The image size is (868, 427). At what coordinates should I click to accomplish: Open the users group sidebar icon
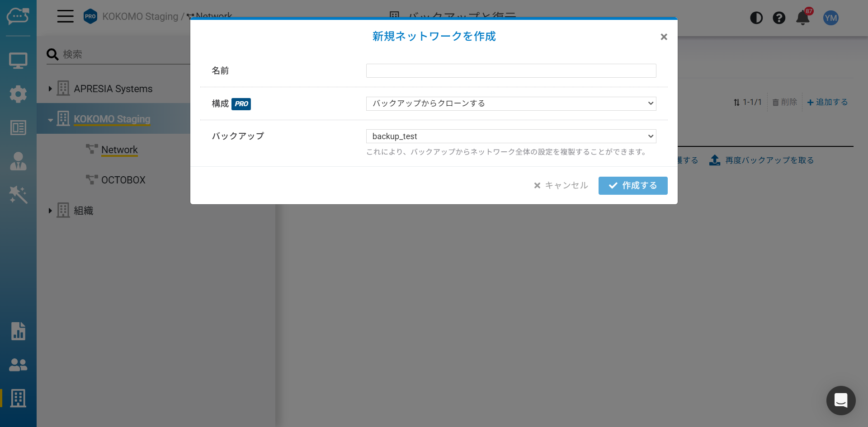click(18, 365)
